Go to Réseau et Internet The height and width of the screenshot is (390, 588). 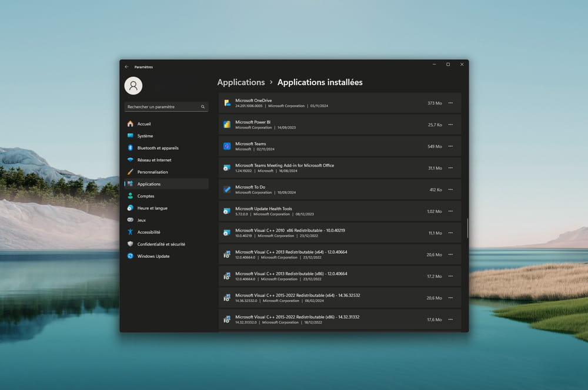166,160
